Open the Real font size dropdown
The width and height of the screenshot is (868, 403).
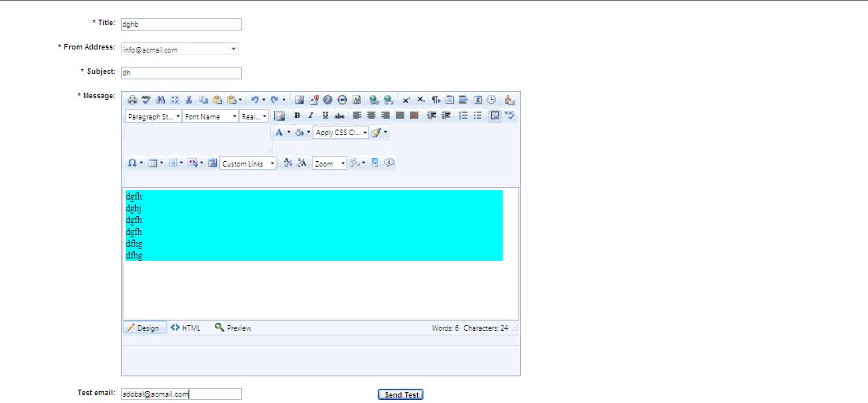point(254,116)
